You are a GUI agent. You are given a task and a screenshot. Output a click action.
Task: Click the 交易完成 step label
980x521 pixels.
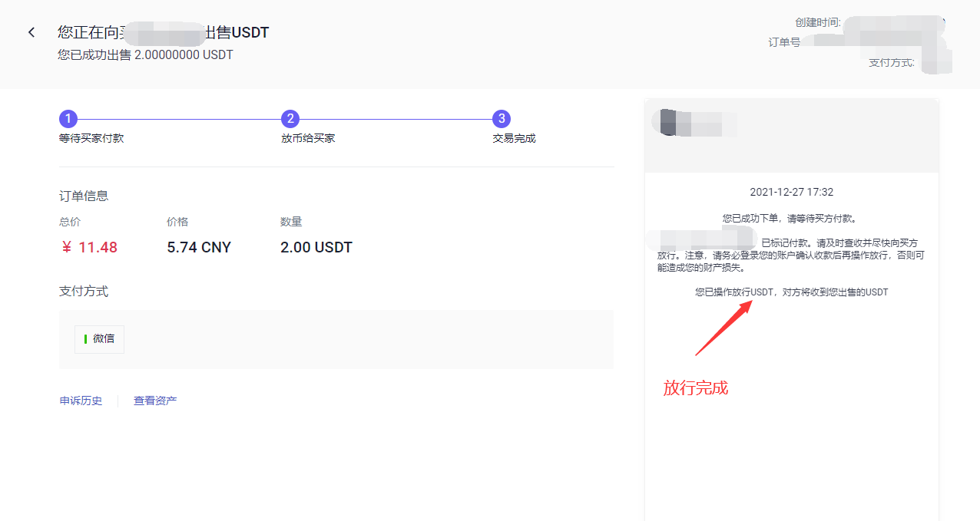[x=514, y=139]
